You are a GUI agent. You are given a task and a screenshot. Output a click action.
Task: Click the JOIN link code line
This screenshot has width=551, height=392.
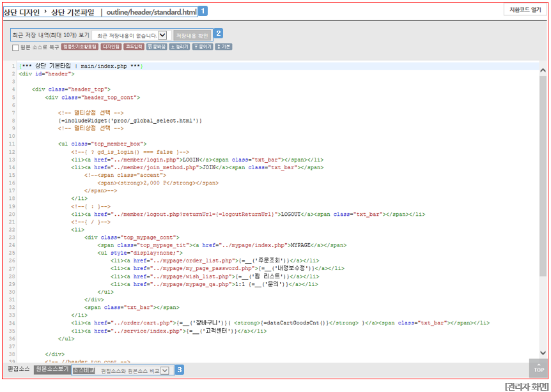click(x=197, y=167)
